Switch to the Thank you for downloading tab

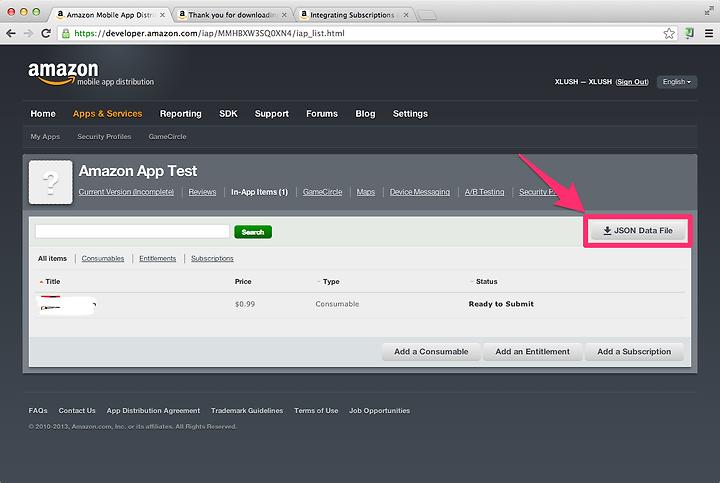[232, 15]
